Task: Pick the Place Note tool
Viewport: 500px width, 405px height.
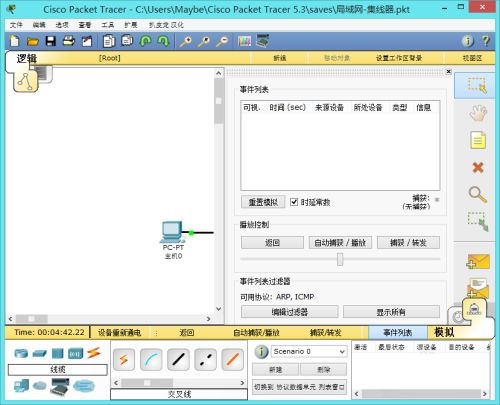Action: [x=478, y=140]
